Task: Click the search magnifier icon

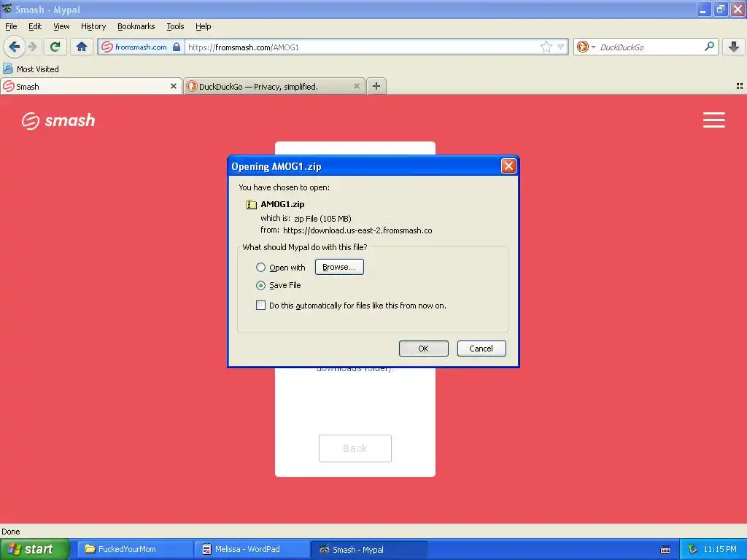Action: 709,47
